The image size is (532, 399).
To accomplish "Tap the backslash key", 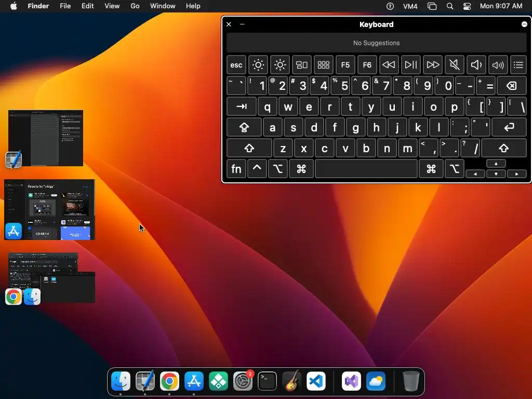I will [x=517, y=107].
